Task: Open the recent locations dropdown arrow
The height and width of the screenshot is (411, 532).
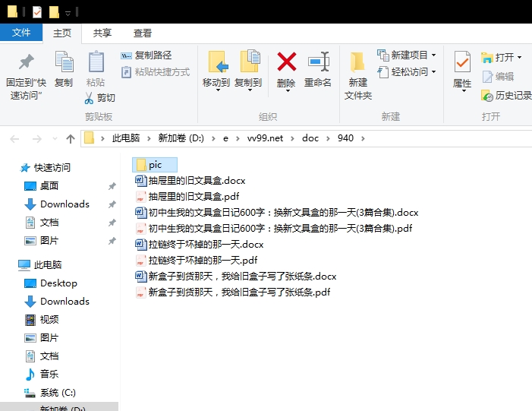Action: (55, 139)
